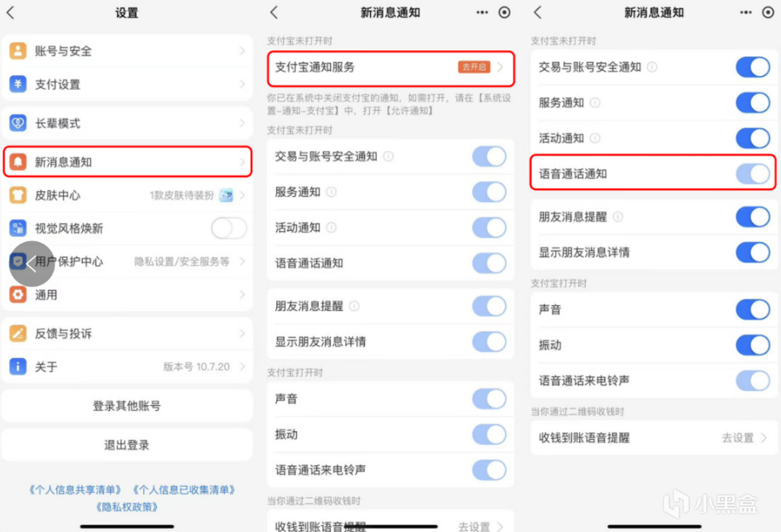Toggle 语音通话通知 switch in right screen
The width and height of the screenshot is (781, 532).
point(753,174)
